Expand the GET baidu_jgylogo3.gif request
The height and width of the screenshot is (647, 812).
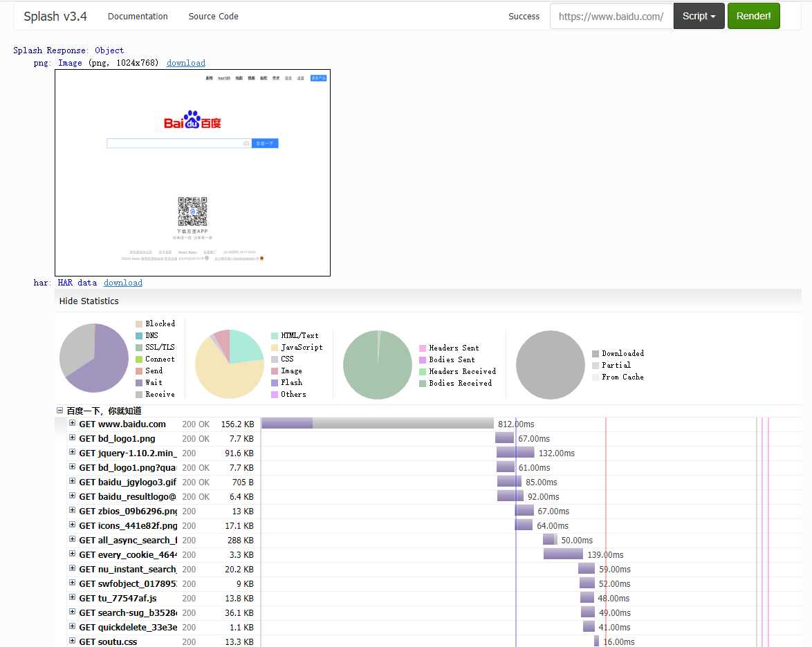(72, 481)
